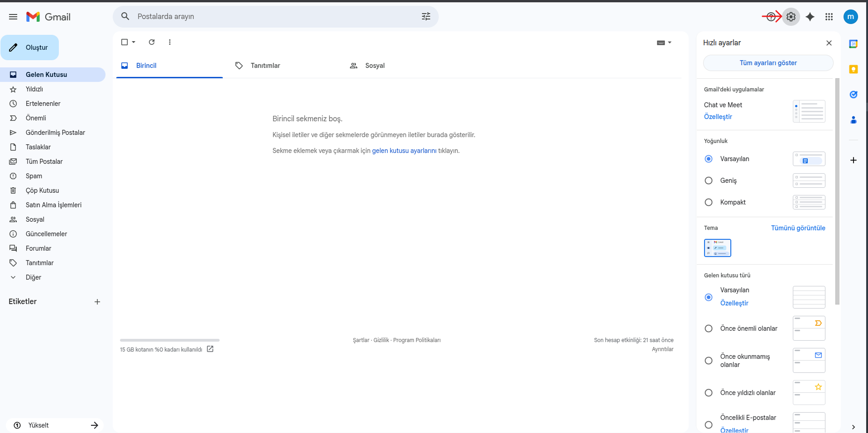868x433 pixels.
Task: Open Satın Alma İşlemleri folder
Action: click(53, 205)
